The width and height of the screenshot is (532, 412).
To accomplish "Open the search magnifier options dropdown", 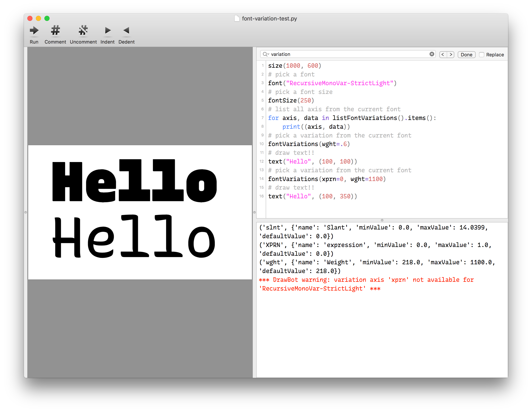I will [266, 54].
